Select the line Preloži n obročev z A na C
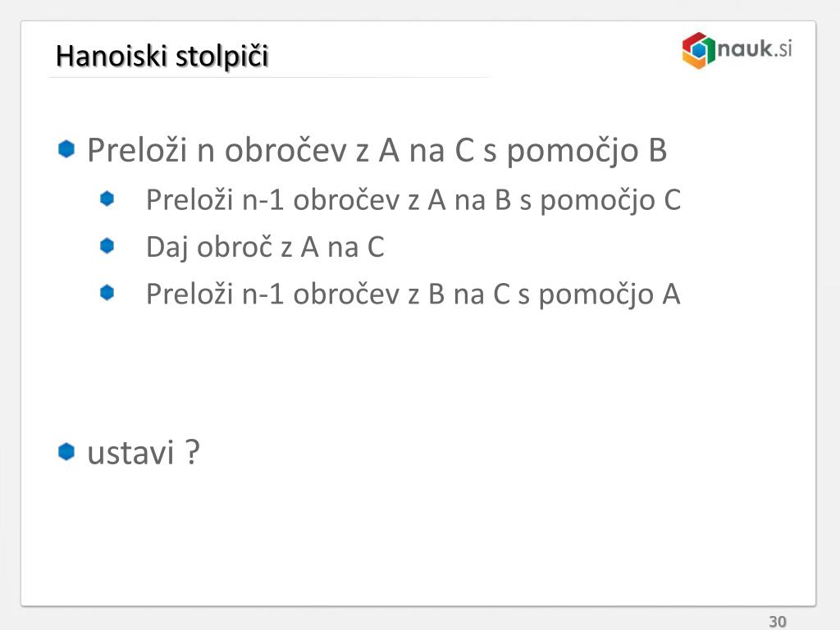840x630 pixels. (377, 150)
